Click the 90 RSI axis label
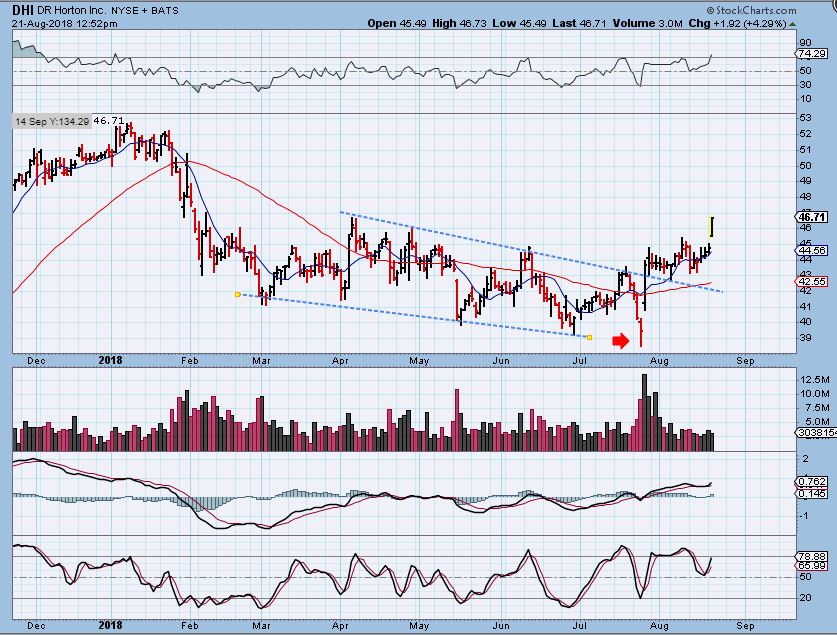This screenshot has width=837, height=635. click(x=806, y=43)
